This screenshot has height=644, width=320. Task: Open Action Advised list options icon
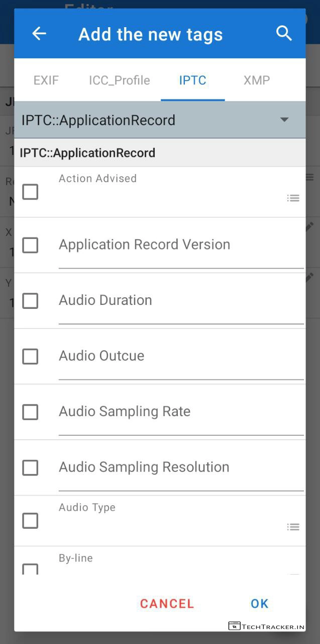293,198
